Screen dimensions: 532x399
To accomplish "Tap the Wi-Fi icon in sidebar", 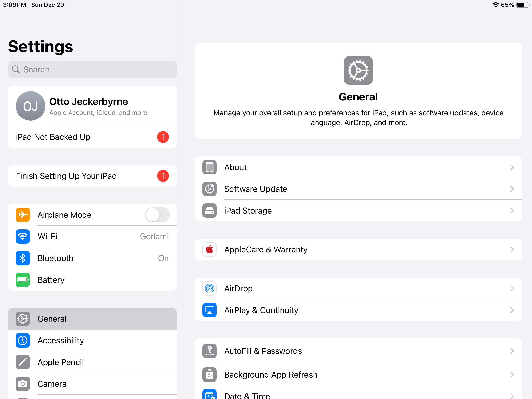I will click(23, 236).
